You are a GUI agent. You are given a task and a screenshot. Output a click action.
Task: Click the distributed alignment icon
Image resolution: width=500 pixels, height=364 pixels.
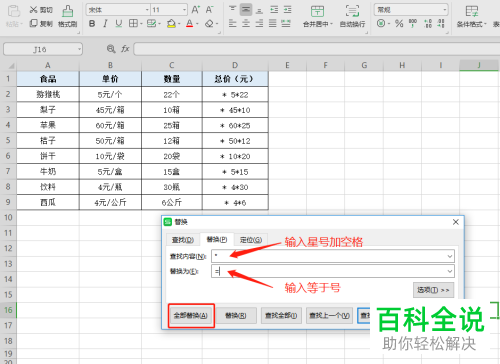click(x=286, y=24)
